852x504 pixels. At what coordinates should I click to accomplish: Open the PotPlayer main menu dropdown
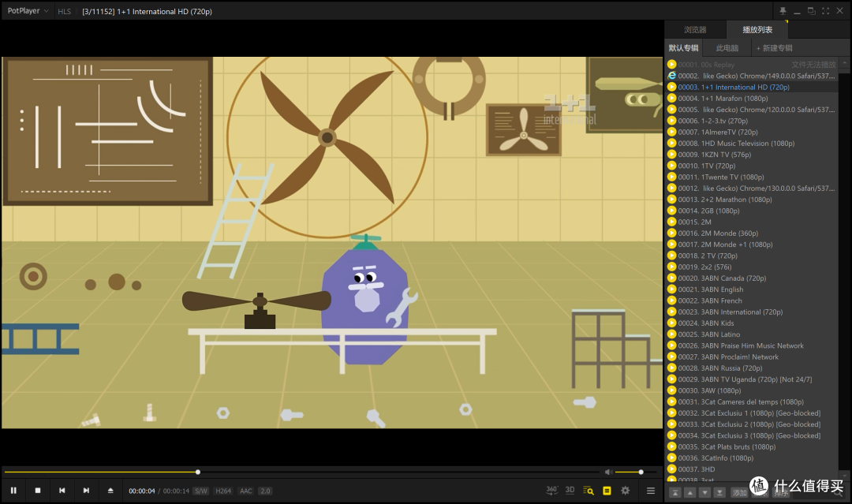tap(28, 11)
